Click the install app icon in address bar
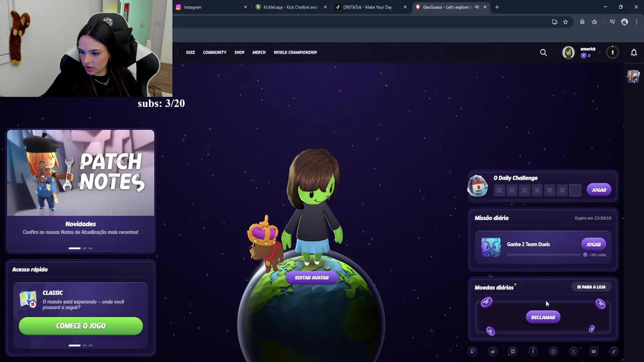This screenshot has height=362, width=644. click(x=554, y=22)
